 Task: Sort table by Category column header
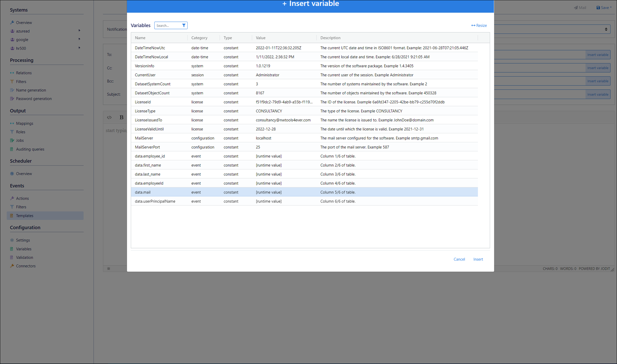(199, 38)
